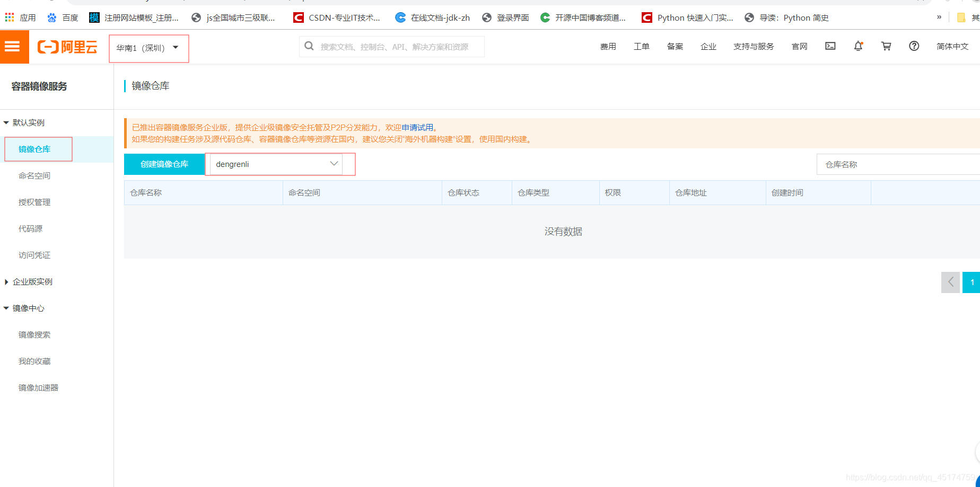980x487 pixels.
Task: Open the 工单 menu
Action: [x=642, y=47]
